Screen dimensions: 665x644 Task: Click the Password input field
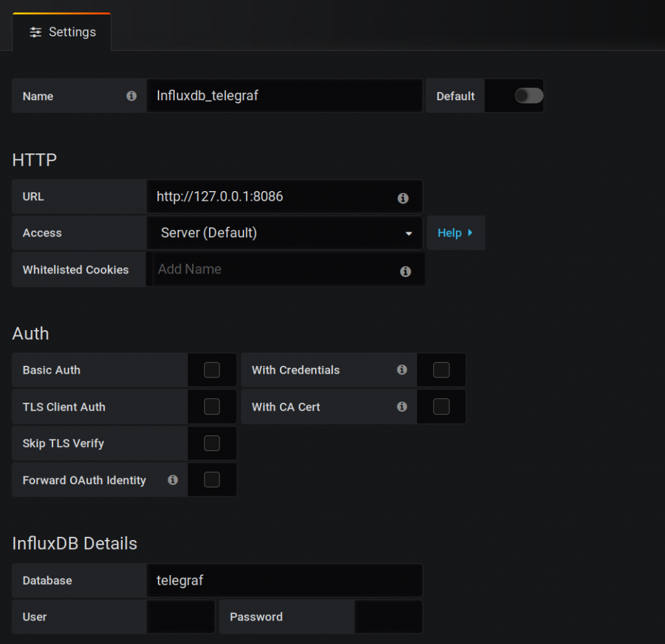click(388, 617)
